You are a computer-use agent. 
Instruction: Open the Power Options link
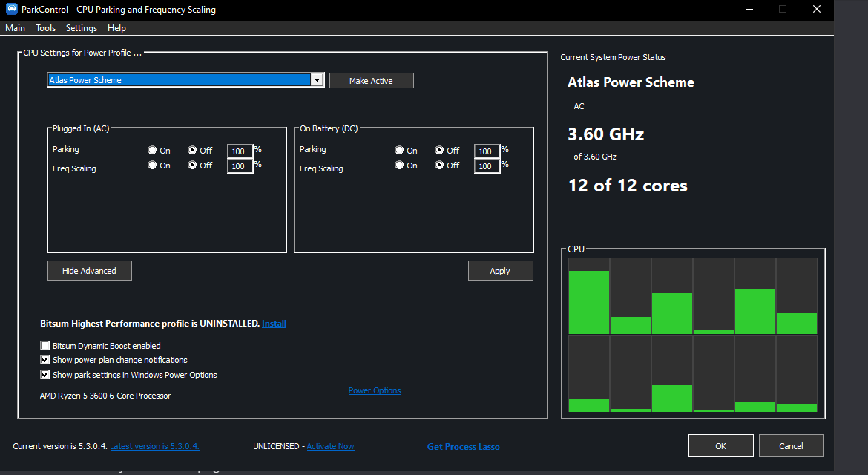coord(375,390)
